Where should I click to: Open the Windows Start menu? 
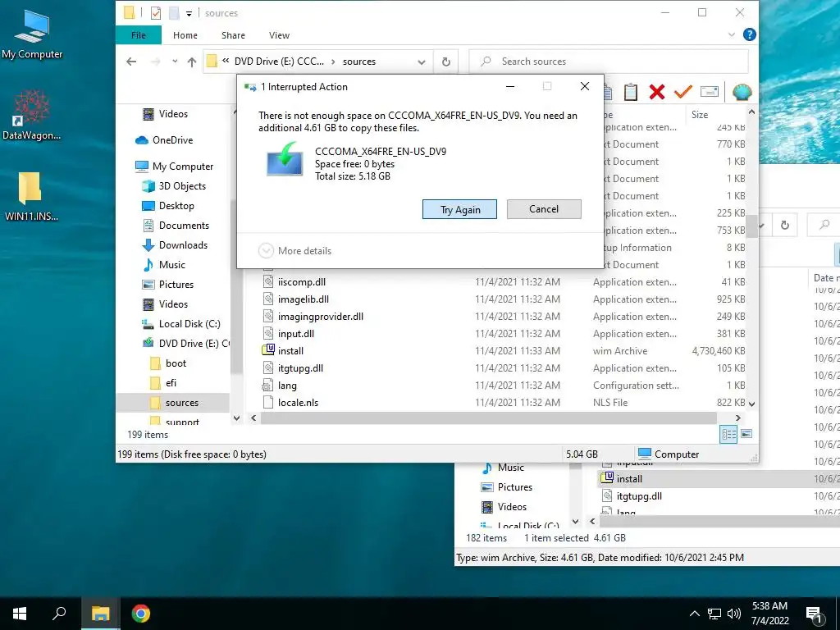pyautogui.click(x=20, y=614)
